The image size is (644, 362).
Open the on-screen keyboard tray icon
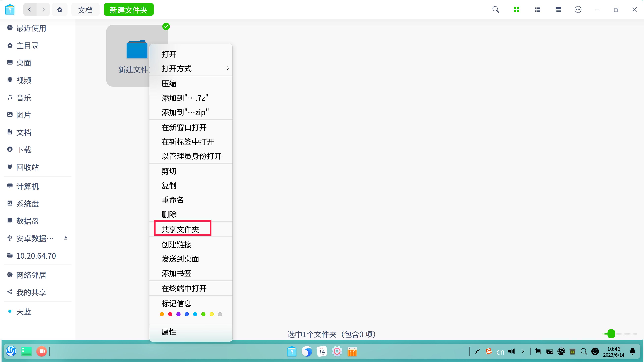pyautogui.click(x=550, y=351)
